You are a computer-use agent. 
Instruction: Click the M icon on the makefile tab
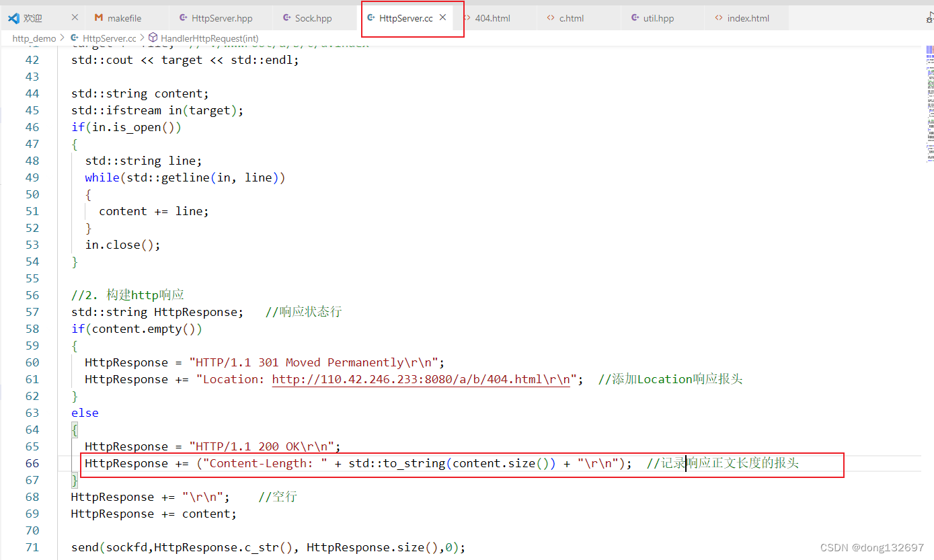click(x=99, y=18)
